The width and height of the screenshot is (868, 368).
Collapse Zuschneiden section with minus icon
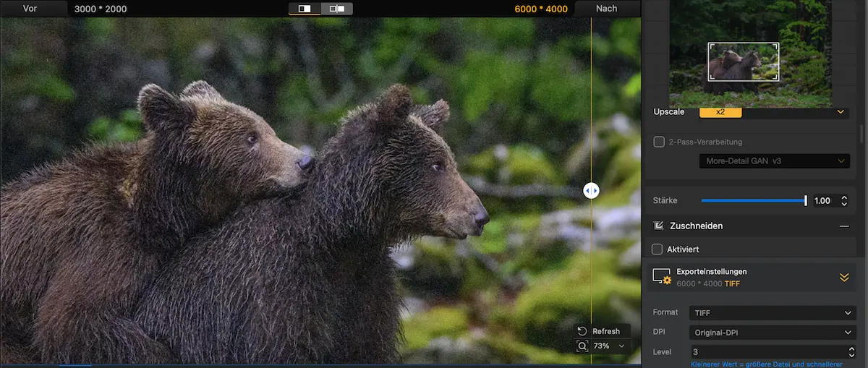tap(843, 226)
